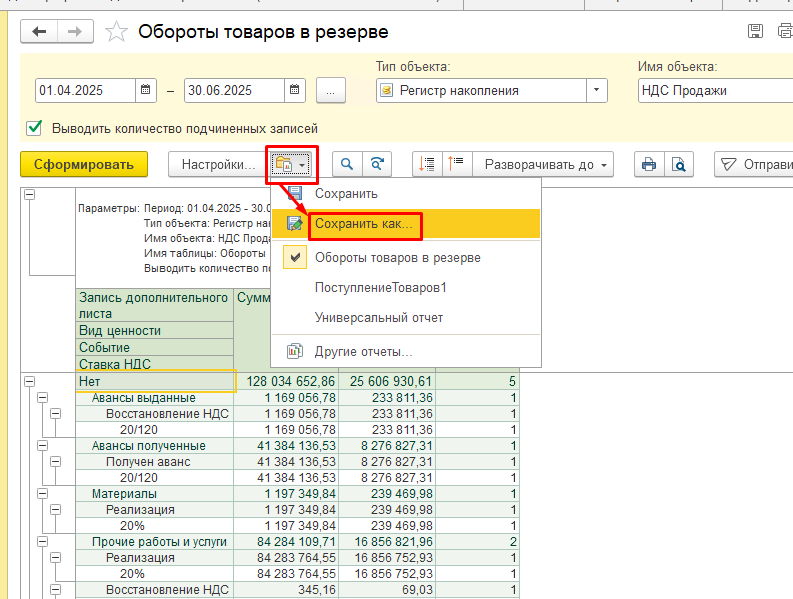Click the value 25 606 930,61
This screenshot has height=599, width=793.
[391, 381]
